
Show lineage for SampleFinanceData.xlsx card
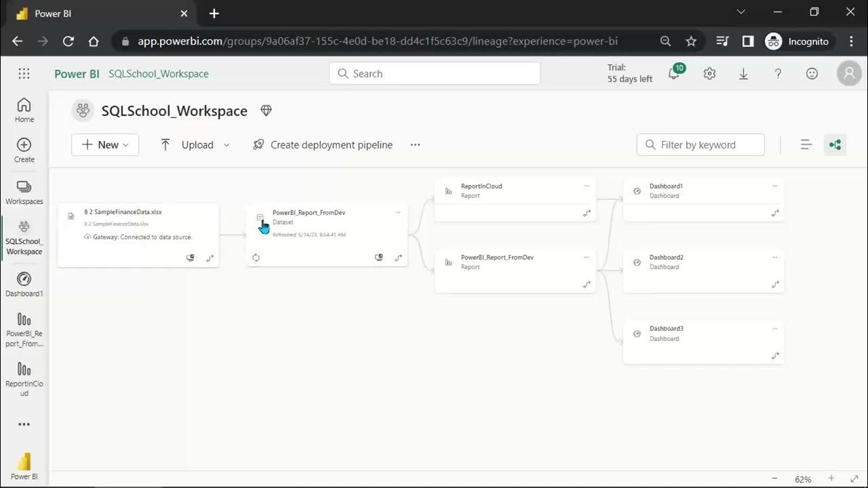click(x=210, y=258)
